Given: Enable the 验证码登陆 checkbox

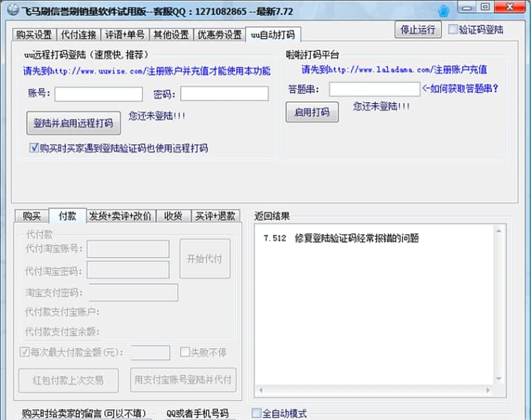Looking at the screenshot, I should pos(453,29).
